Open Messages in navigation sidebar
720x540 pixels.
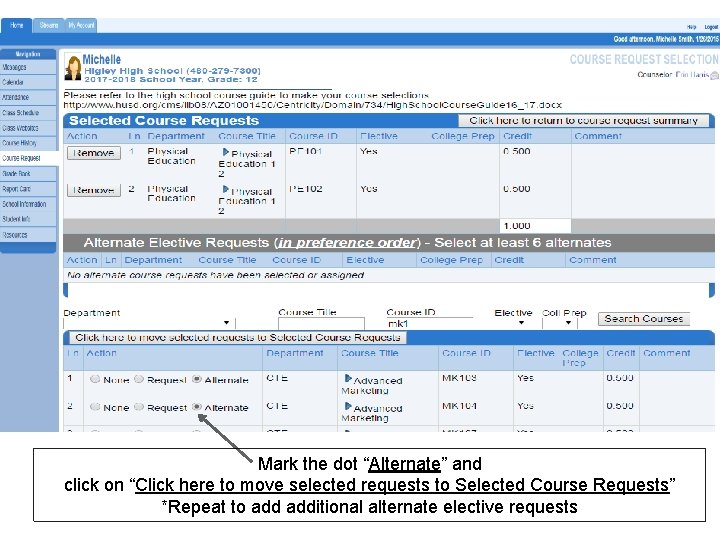[28, 67]
